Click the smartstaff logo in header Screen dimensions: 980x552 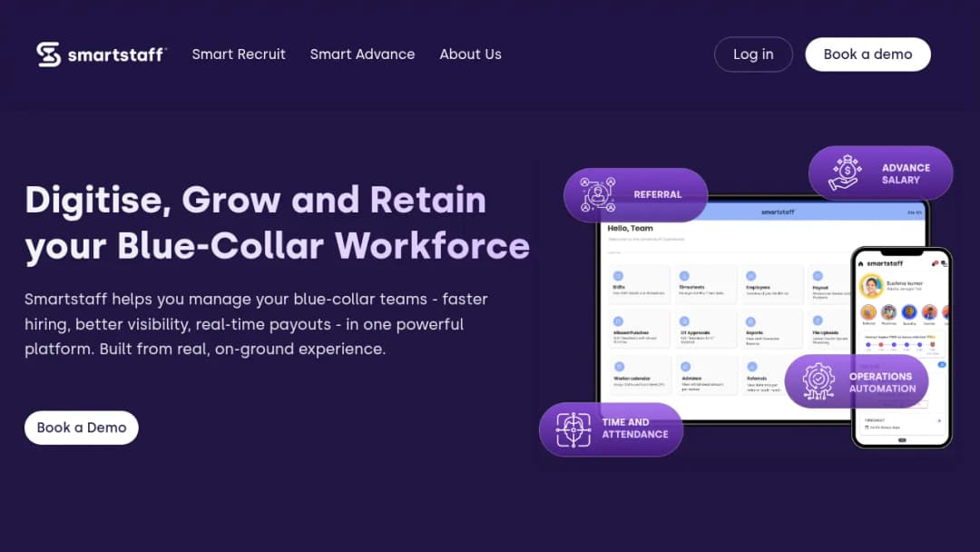tap(102, 54)
